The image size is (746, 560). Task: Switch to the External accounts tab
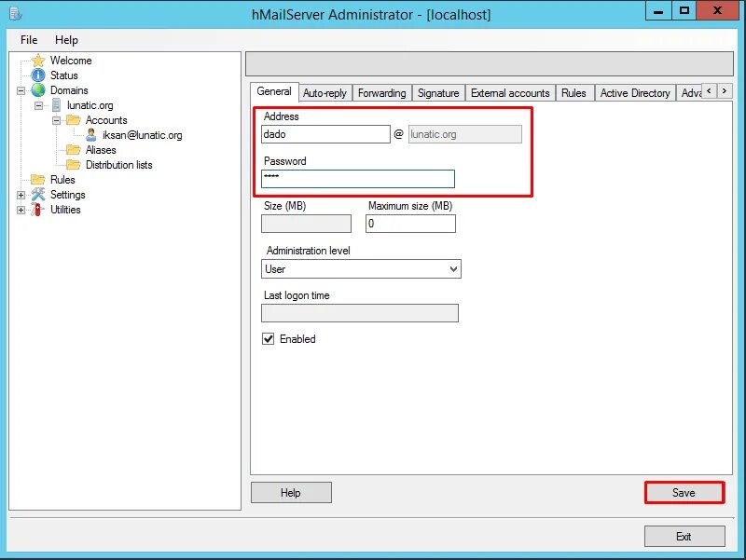pyautogui.click(x=510, y=93)
